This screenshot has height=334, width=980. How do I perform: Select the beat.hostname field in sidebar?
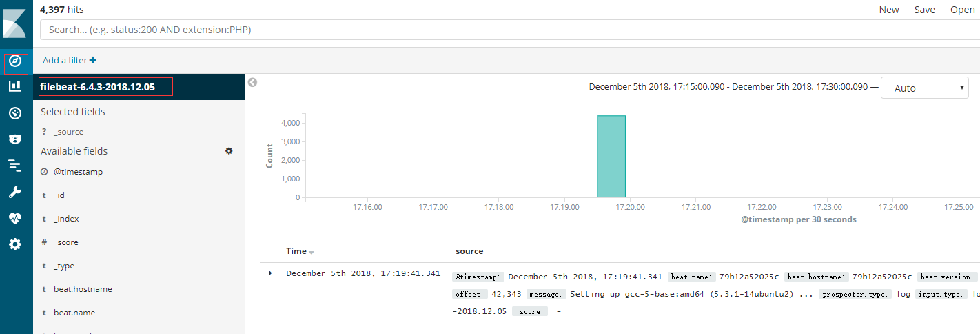point(83,289)
